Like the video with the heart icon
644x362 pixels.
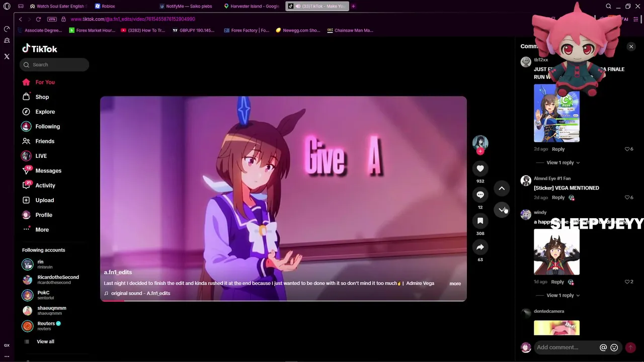coord(480,169)
